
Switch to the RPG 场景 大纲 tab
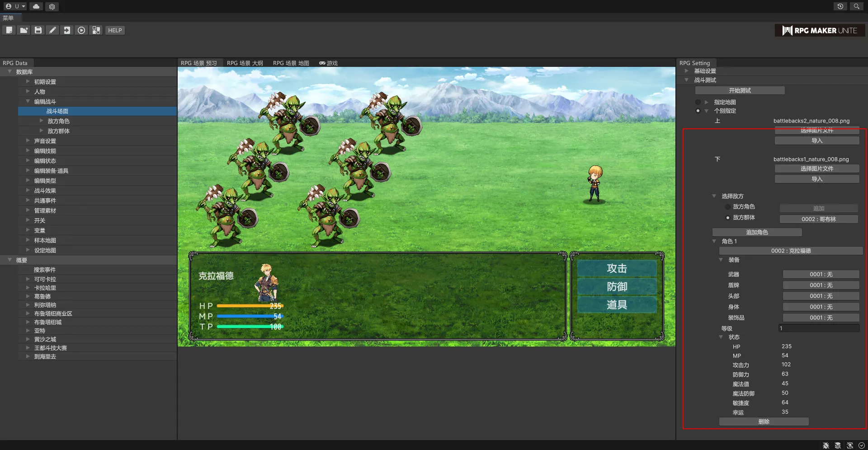[x=245, y=63]
